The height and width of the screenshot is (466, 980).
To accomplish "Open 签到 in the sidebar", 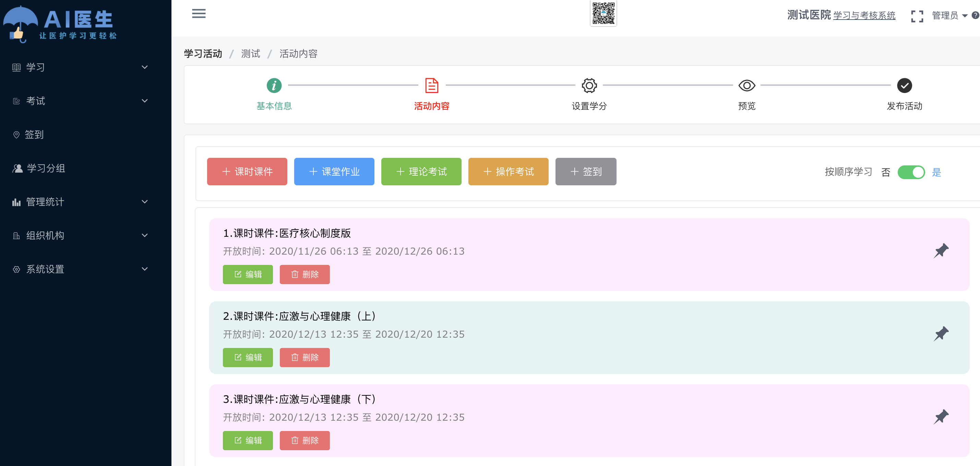I will (80, 135).
